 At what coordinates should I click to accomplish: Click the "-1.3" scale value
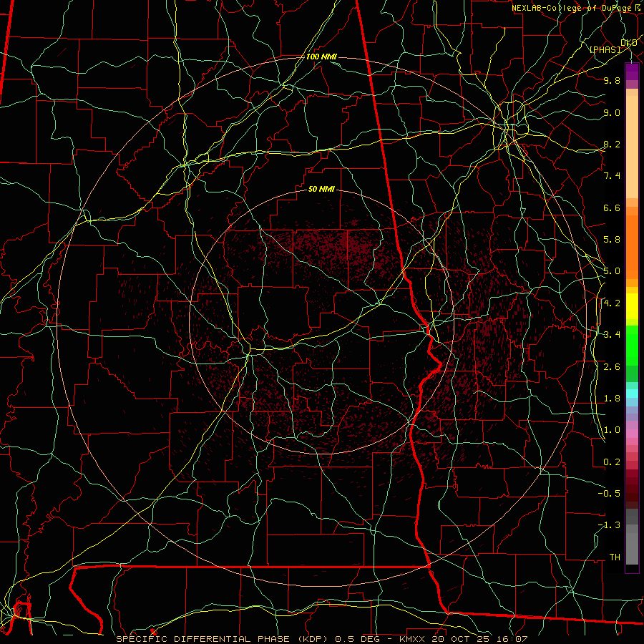pyautogui.click(x=609, y=525)
